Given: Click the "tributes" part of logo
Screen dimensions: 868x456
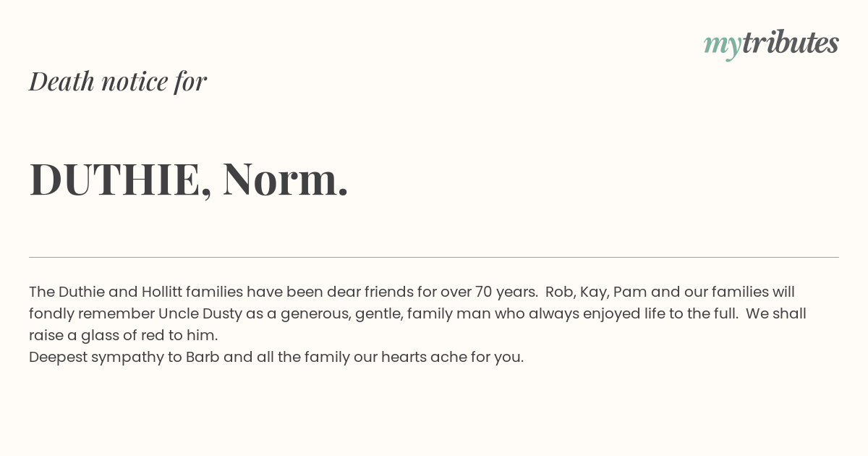Looking at the screenshot, I should (790, 43).
